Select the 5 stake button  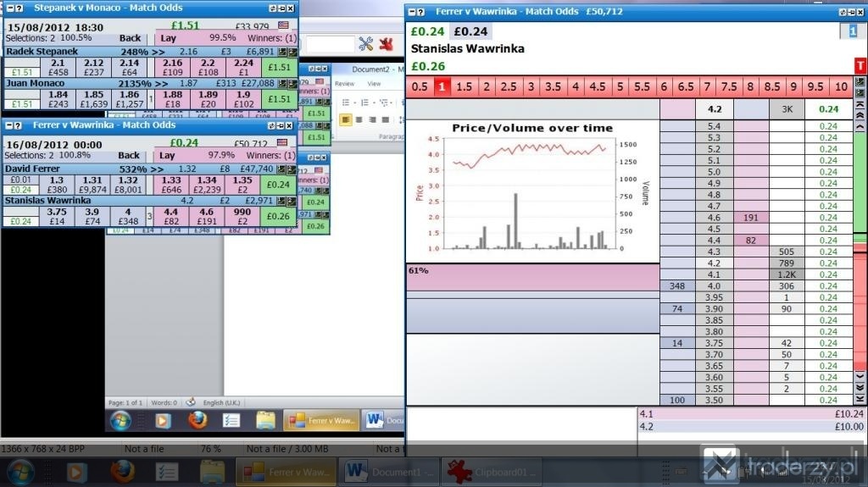pos(620,87)
